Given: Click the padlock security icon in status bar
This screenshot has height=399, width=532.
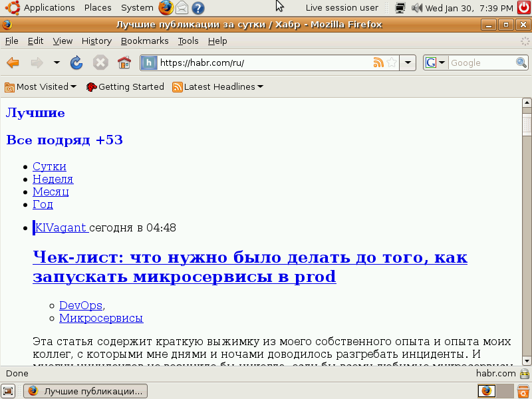Looking at the screenshot, I should click(525, 374).
